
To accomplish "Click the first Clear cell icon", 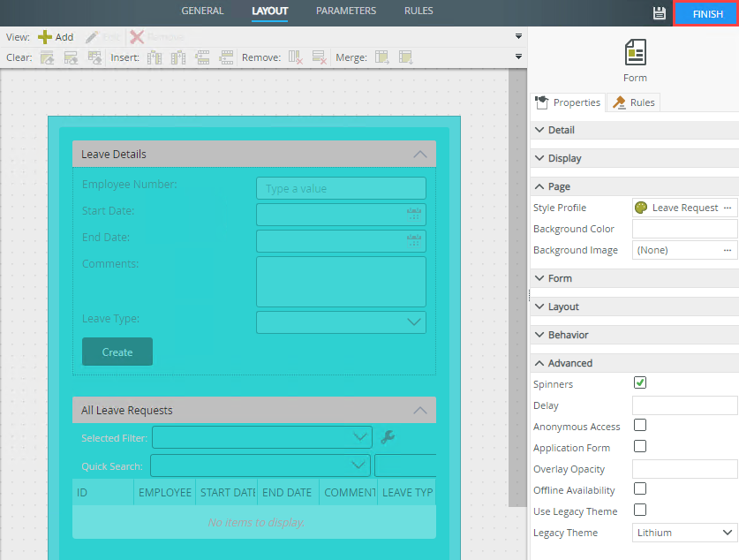I will click(x=47, y=57).
